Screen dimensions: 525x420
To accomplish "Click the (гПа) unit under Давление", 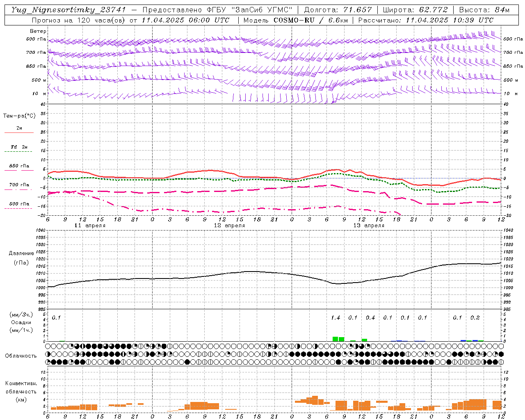I will click(x=21, y=263).
